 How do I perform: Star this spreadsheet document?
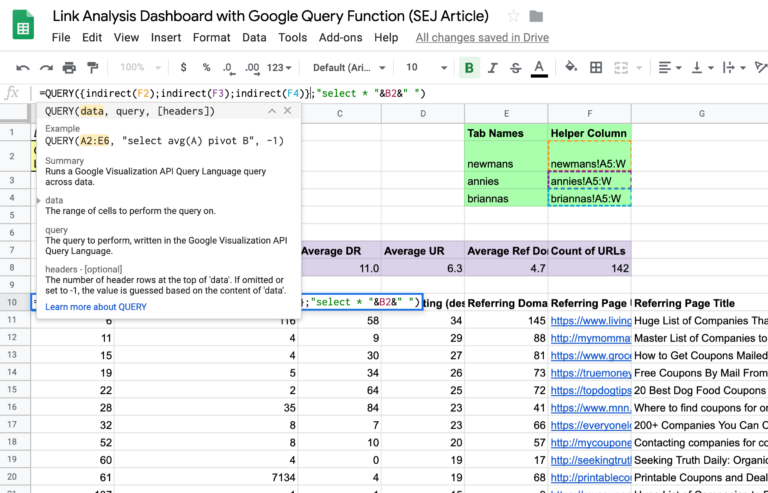pos(513,16)
